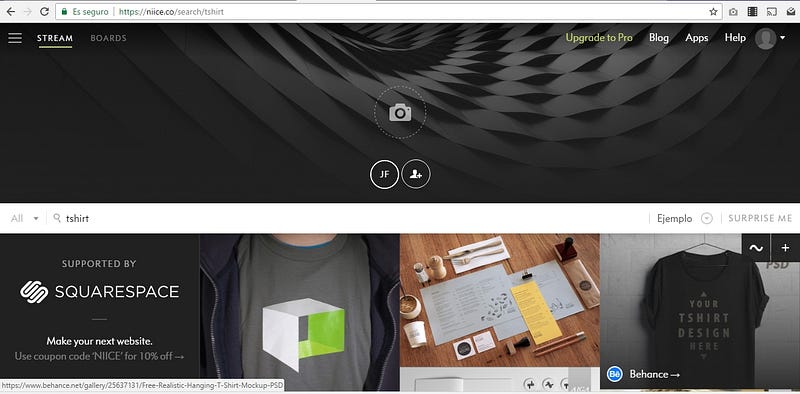
Task: Click the green secure padlock icon
Action: tap(64, 11)
